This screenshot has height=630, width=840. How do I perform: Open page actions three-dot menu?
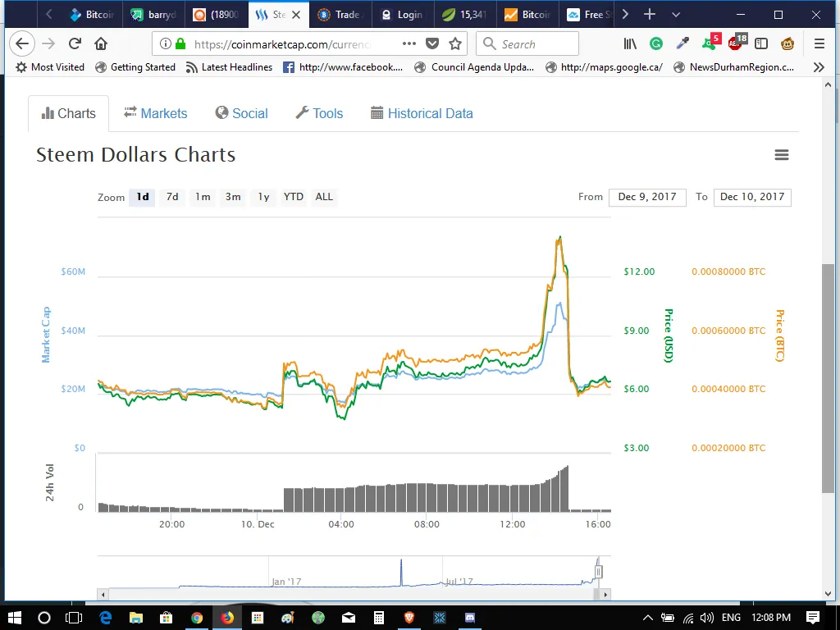[x=409, y=44]
